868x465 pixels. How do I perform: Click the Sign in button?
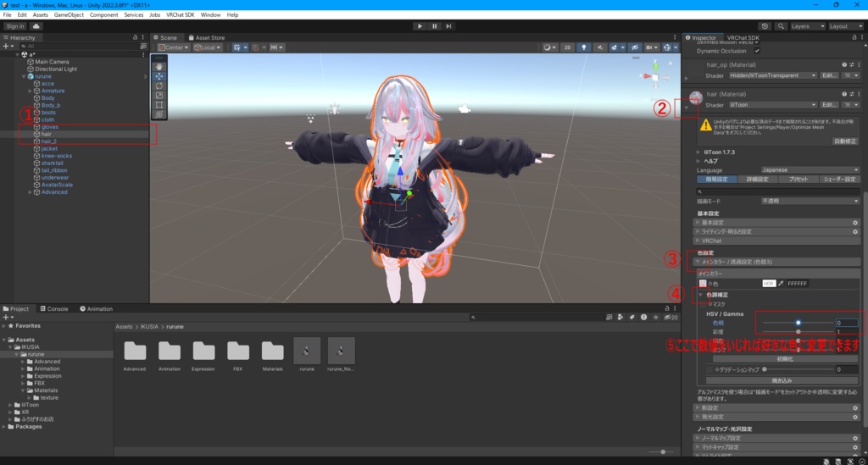15,26
